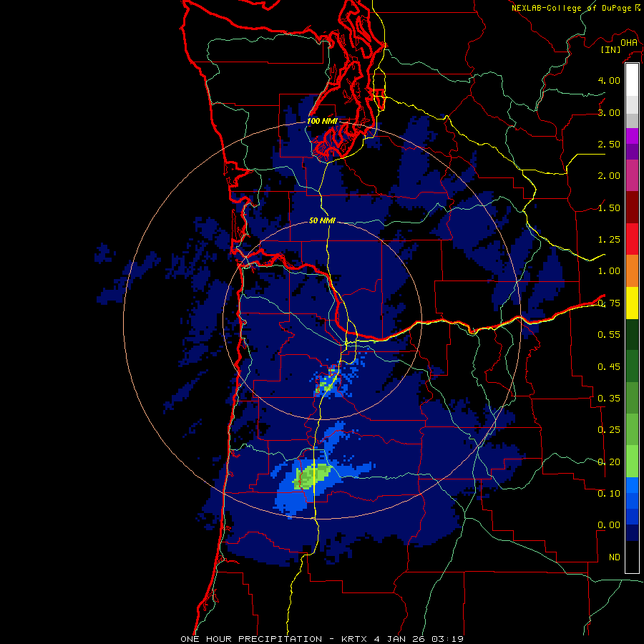The width and height of the screenshot is (644, 644).
Task: Click the 0.10 legend value
Action: coord(609,494)
